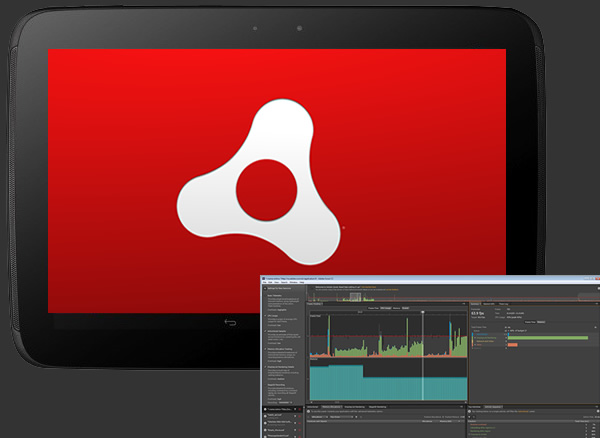Viewport: 600px width, 438px height.
Task: Toggle the ActionScript Sampler checkbox
Action: [x=265, y=331]
